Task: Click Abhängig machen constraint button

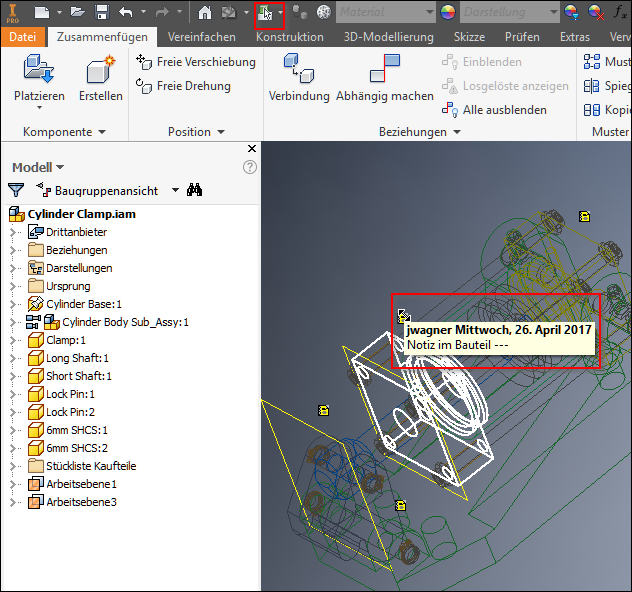Action: tap(385, 78)
